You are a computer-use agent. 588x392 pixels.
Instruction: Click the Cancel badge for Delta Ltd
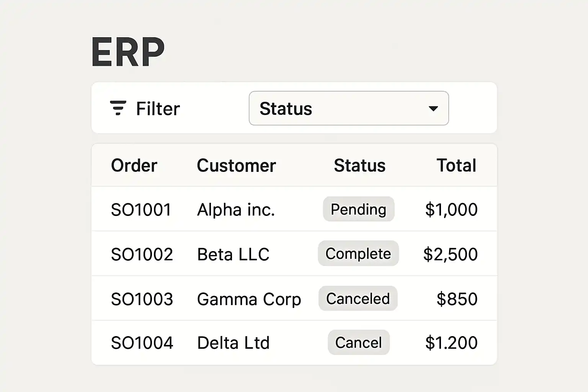click(358, 343)
